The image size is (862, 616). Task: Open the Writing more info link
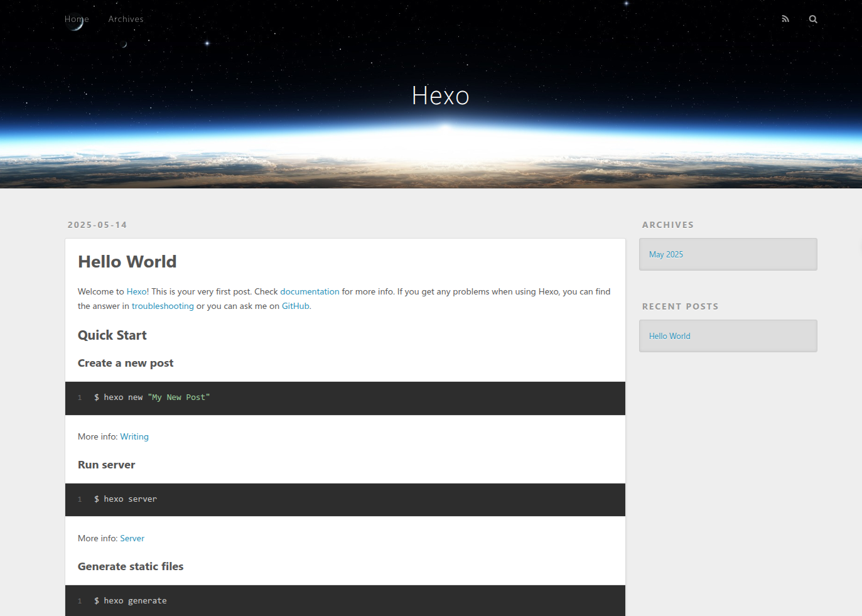[134, 436]
